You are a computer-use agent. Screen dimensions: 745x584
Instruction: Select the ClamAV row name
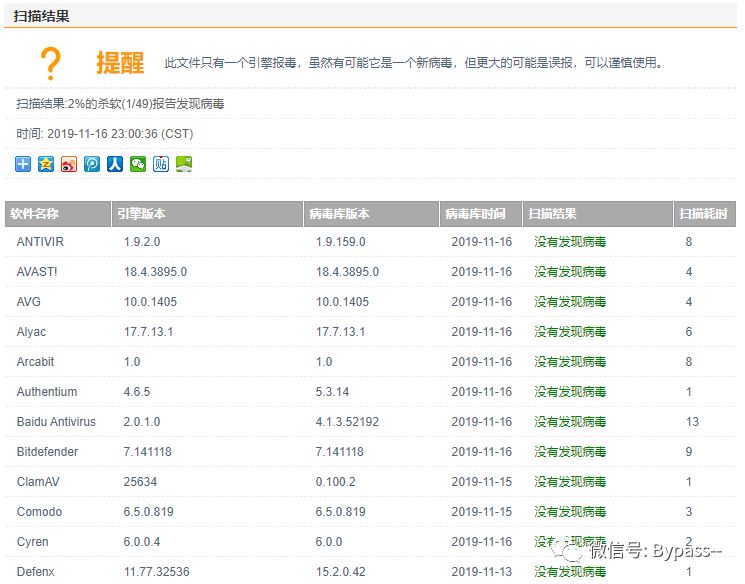tap(38, 482)
